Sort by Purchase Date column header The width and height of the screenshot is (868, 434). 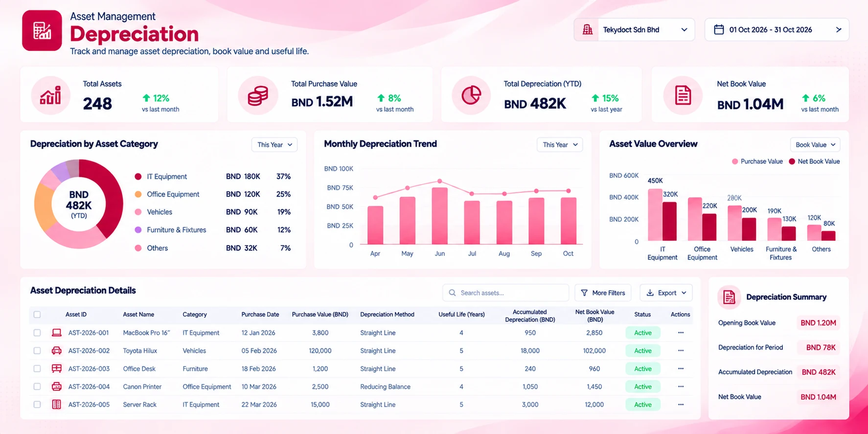point(260,315)
